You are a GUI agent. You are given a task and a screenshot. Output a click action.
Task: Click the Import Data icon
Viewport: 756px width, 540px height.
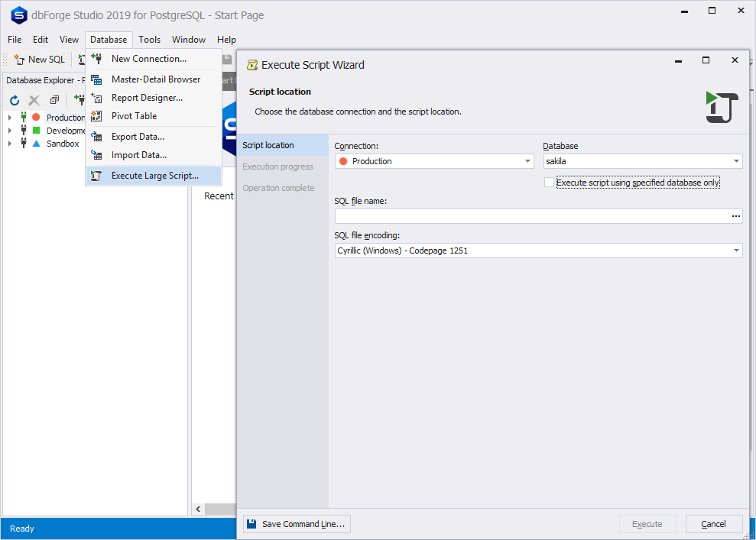point(96,155)
